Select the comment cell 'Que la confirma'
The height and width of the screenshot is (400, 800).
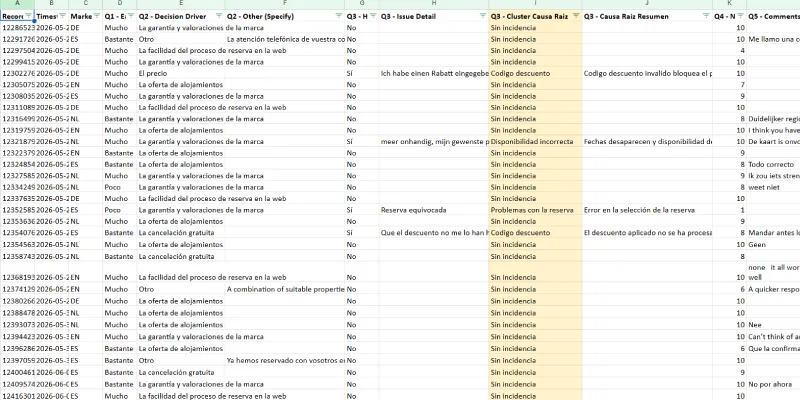point(773,349)
